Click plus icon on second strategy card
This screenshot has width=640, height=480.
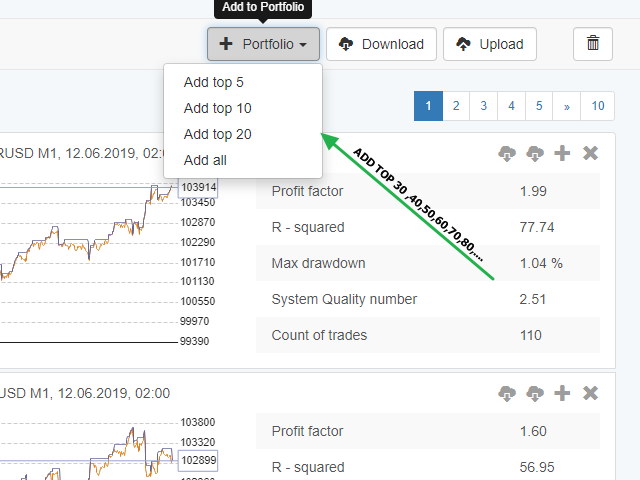(x=562, y=393)
